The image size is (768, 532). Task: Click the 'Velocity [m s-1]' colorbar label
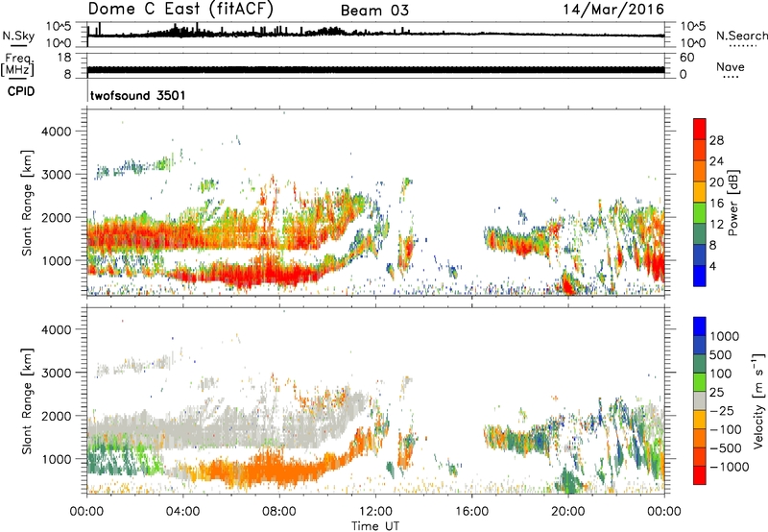pos(758,400)
